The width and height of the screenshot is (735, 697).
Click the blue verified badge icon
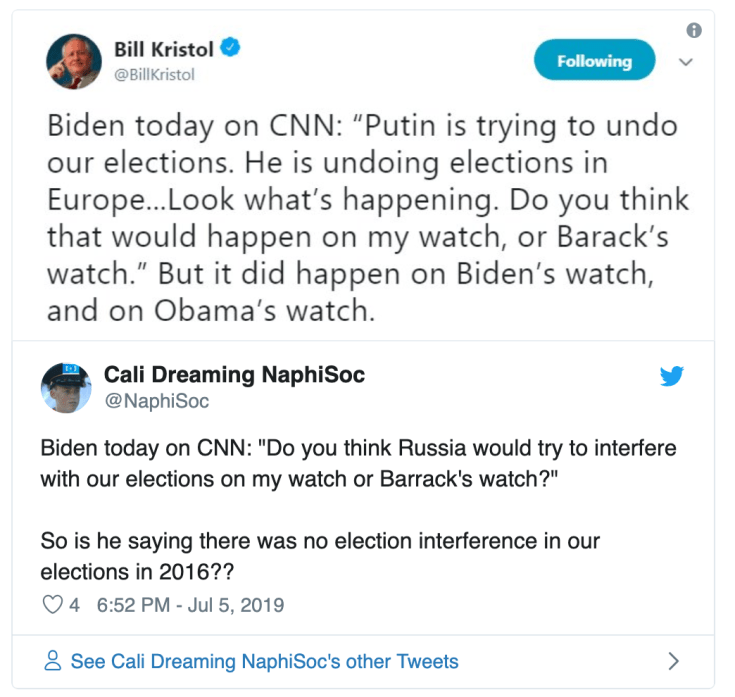click(229, 48)
